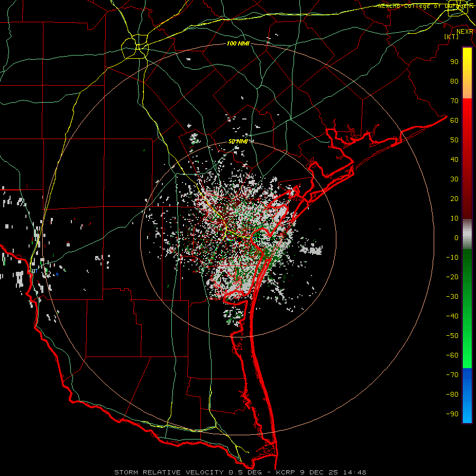Click the "50" value on velocity scale

(454, 140)
